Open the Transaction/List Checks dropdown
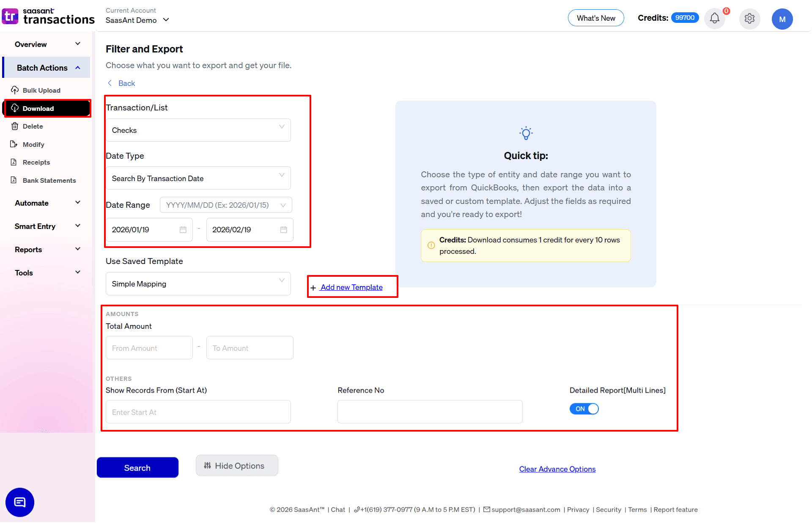The image size is (812, 523). tap(198, 130)
